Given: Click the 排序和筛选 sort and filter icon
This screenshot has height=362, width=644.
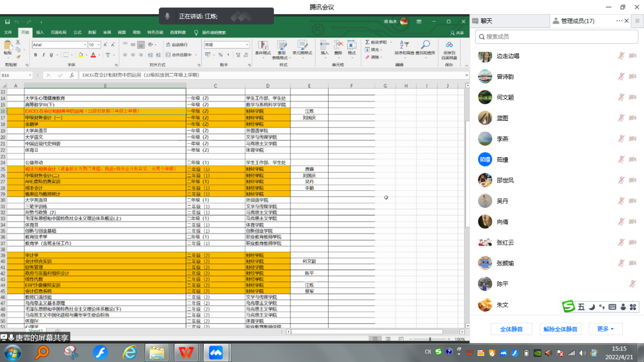Looking at the screenshot, I should pyautogui.click(x=404, y=46).
